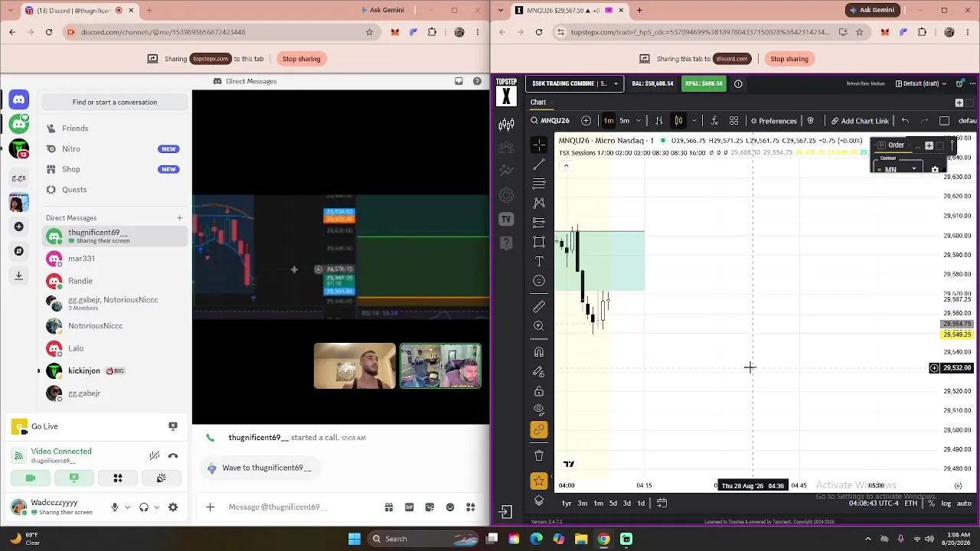
Task: Open the Topstep sidebar settings gear
Action: coord(506,195)
